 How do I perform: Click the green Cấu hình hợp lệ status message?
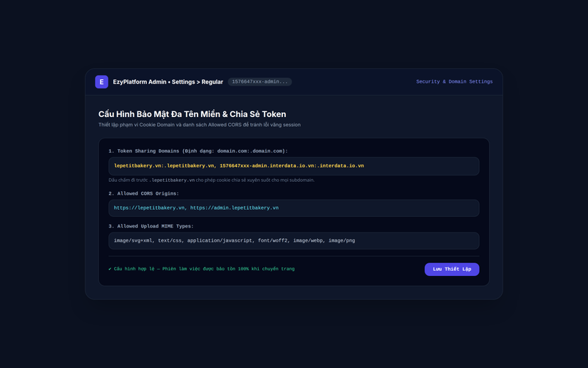tap(202, 269)
